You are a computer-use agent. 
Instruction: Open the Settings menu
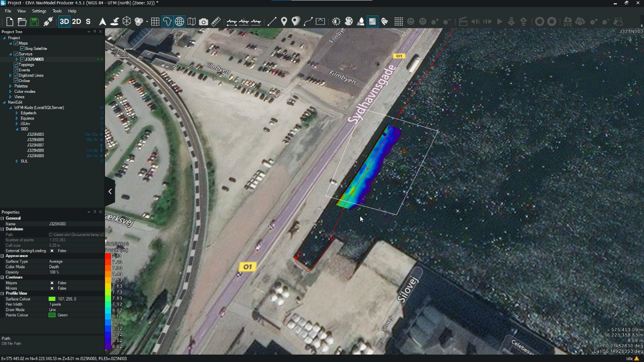click(x=39, y=11)
